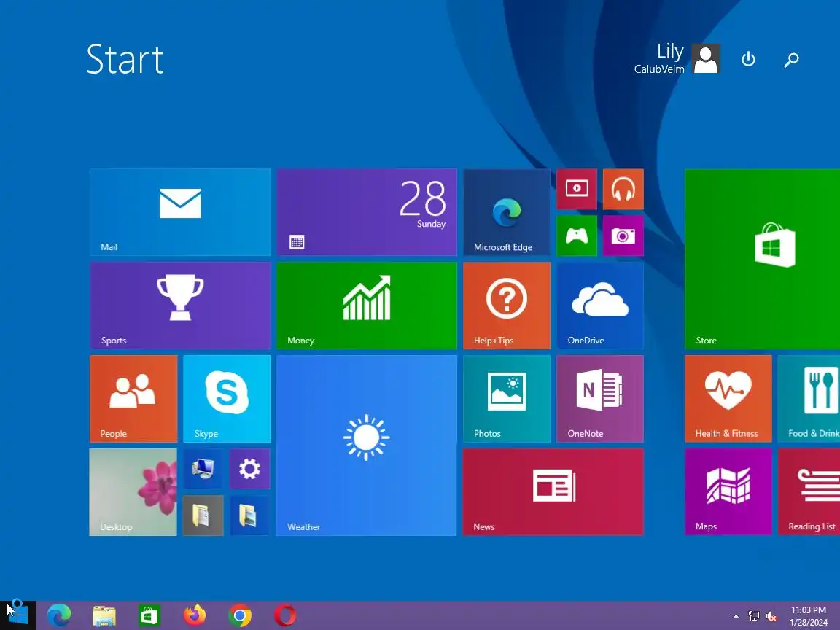Open the Video tile

(x=577, y=189)
